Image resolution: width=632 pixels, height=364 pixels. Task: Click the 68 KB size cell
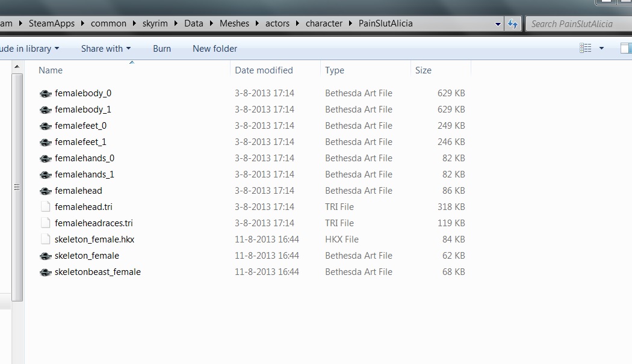(x=453, y=272)
